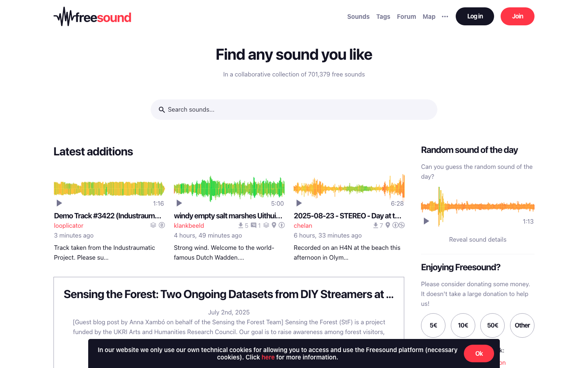This screenshot has height=368, width=588.
Task: Click the '4 hours, 49 minutes ago' timestamp
Action: click(x=208, y=236)
